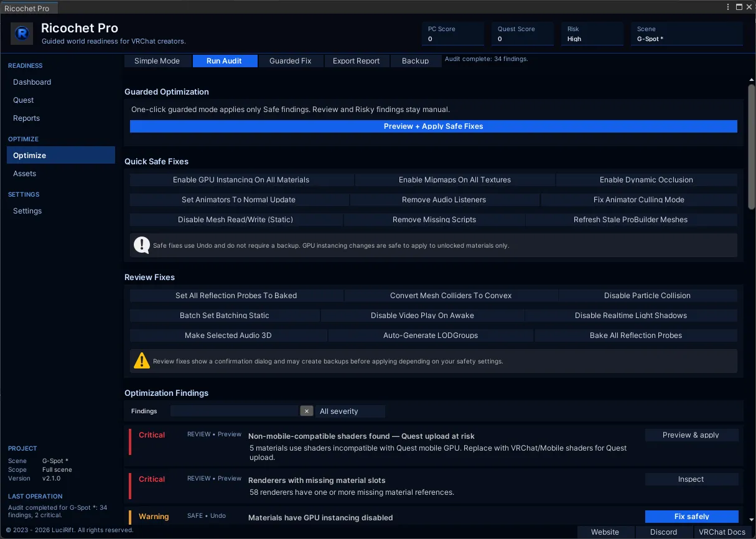The height and width of the screenshot is (539, 756).
Task: Click Fix Animator Culling Mode button
Action: 639,200
